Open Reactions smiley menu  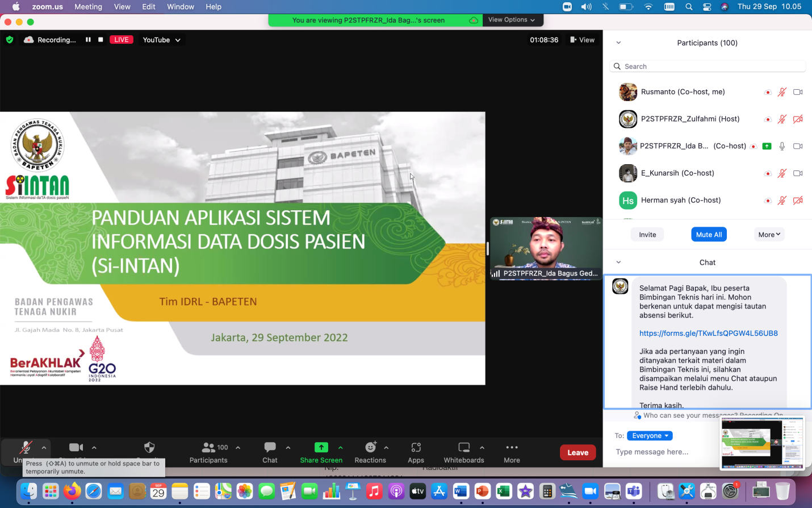point(370,452)
